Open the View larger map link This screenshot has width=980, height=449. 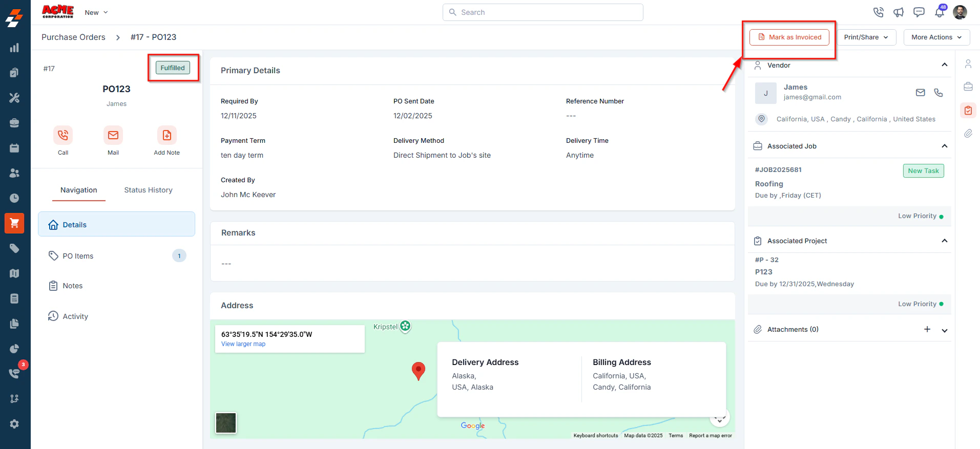[243, 344]
